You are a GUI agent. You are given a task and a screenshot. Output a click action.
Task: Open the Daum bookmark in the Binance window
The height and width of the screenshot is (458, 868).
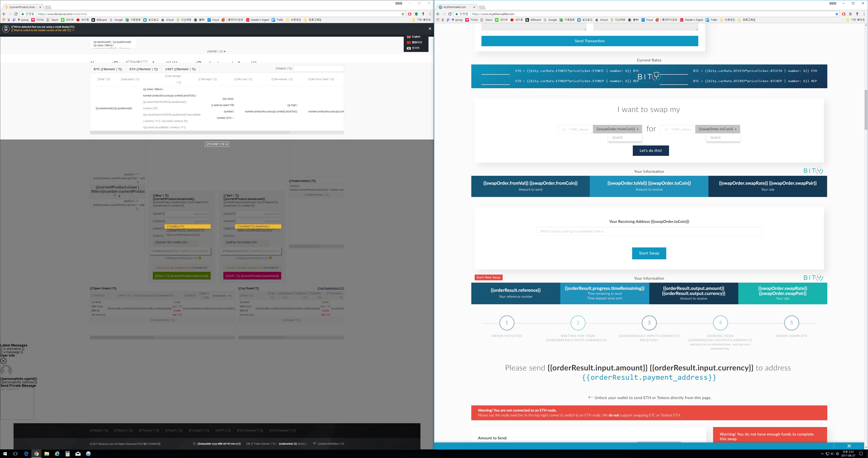52,20
